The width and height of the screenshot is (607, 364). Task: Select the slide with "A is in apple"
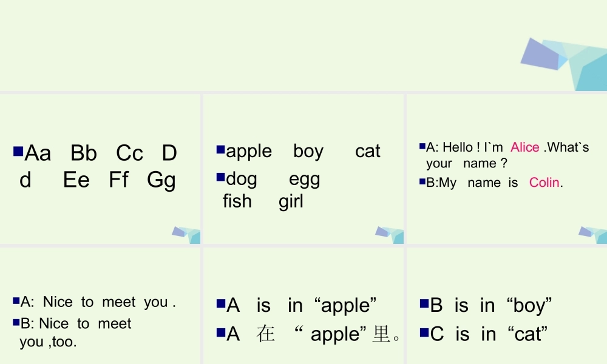coord(303,306)
